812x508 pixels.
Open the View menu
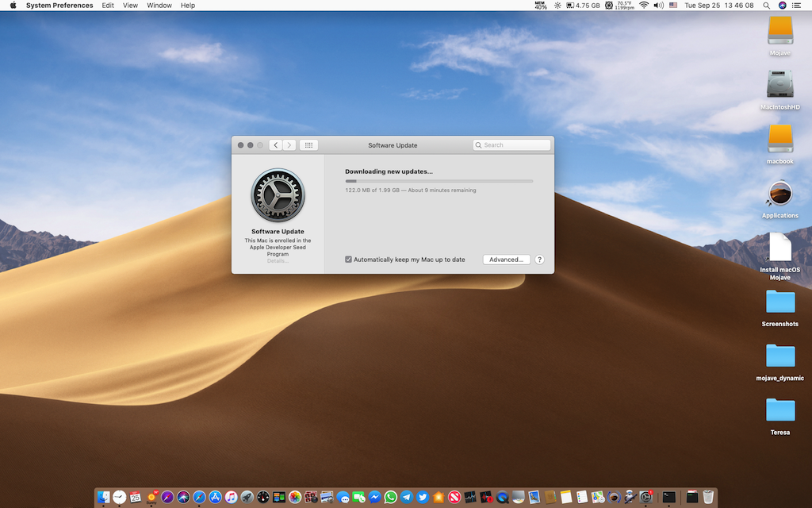[x=130, y=6]
